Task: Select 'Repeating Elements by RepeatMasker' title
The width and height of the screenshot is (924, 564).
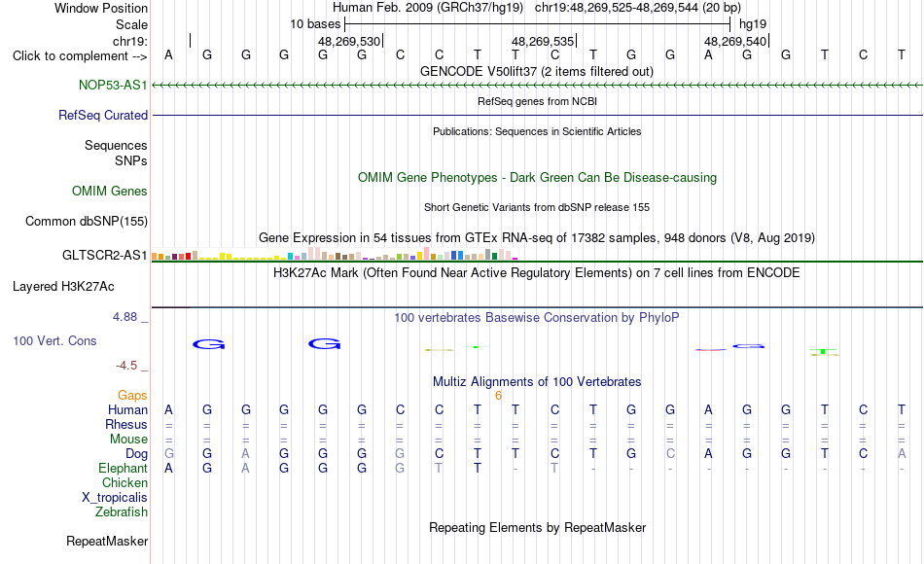Action: [x=537, y=528]
